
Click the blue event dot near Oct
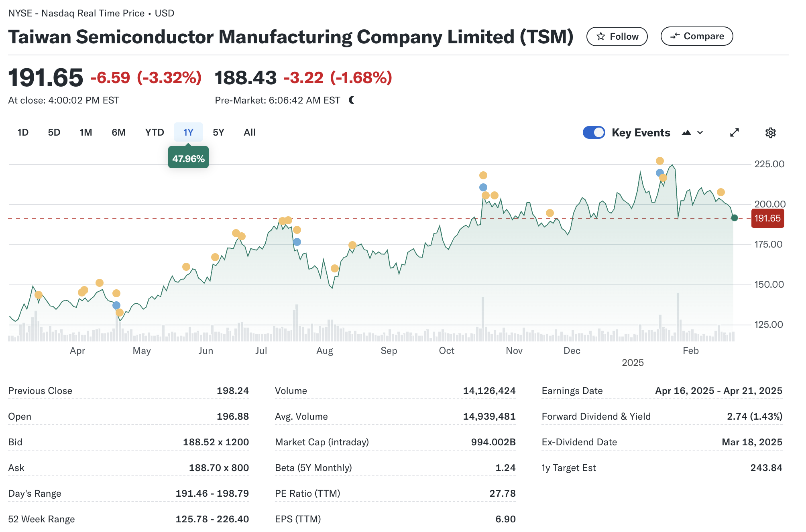point(483,187)
